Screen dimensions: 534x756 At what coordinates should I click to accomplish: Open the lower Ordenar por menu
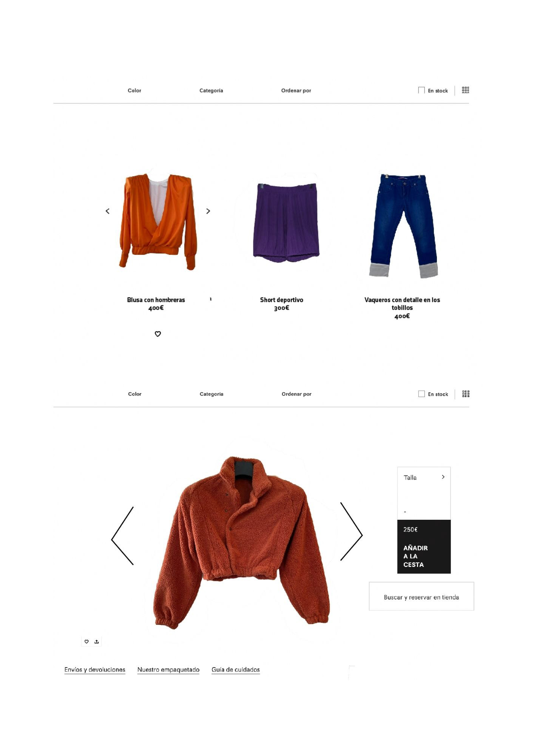[x=296, y=394]
